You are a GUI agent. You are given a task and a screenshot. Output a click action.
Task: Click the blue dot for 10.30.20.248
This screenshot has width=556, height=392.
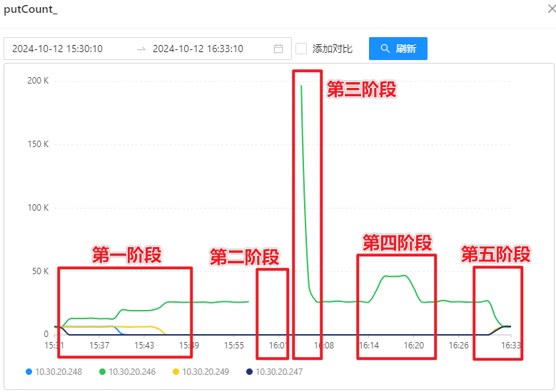tap(29, 372)
